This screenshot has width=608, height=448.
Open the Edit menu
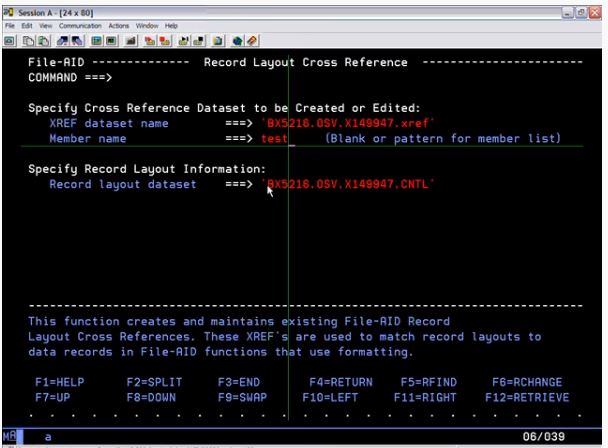[x=27, y=26]
